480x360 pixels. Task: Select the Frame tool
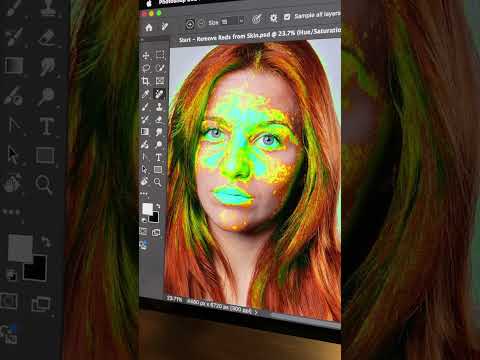[x=160, y=81]
